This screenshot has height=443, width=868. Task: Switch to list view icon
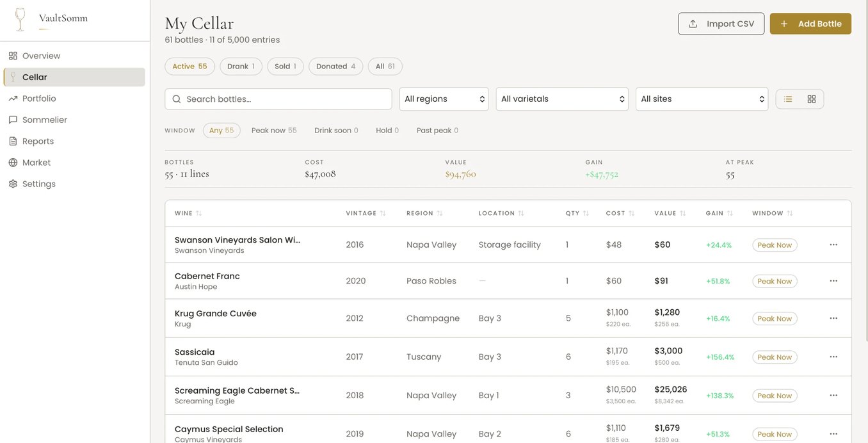click(788, 99)
